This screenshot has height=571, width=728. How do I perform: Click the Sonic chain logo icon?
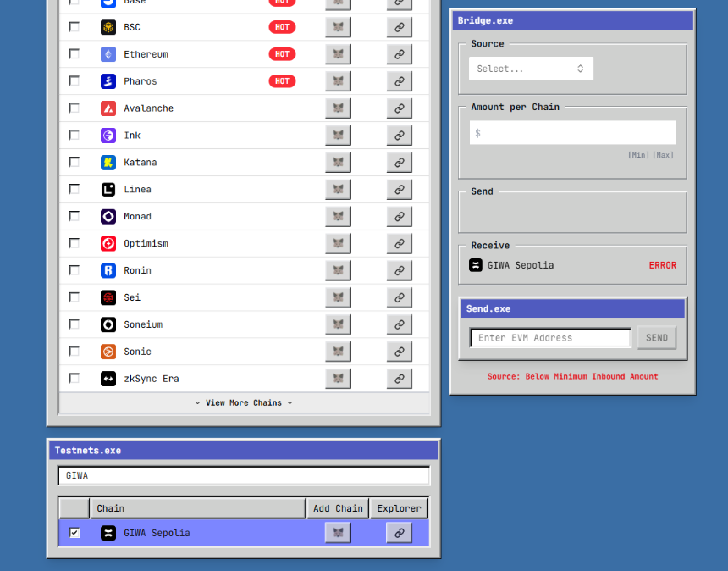[x=108, y=352]
